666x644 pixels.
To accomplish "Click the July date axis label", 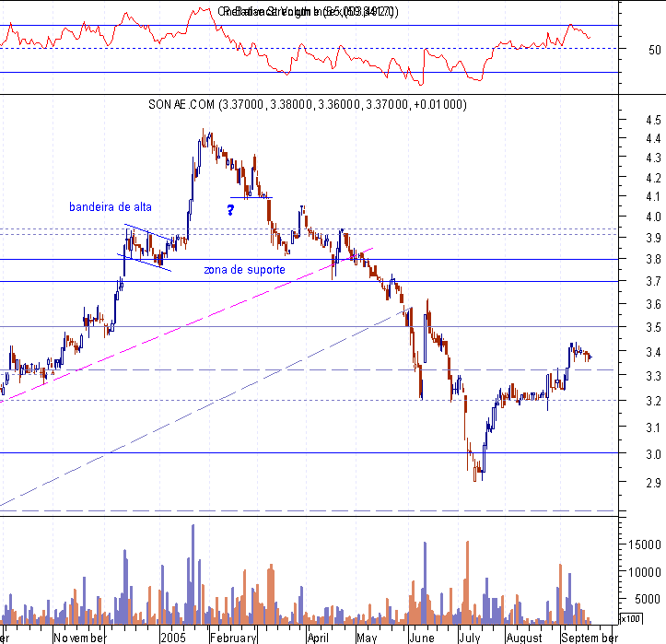I will (470, 638).
